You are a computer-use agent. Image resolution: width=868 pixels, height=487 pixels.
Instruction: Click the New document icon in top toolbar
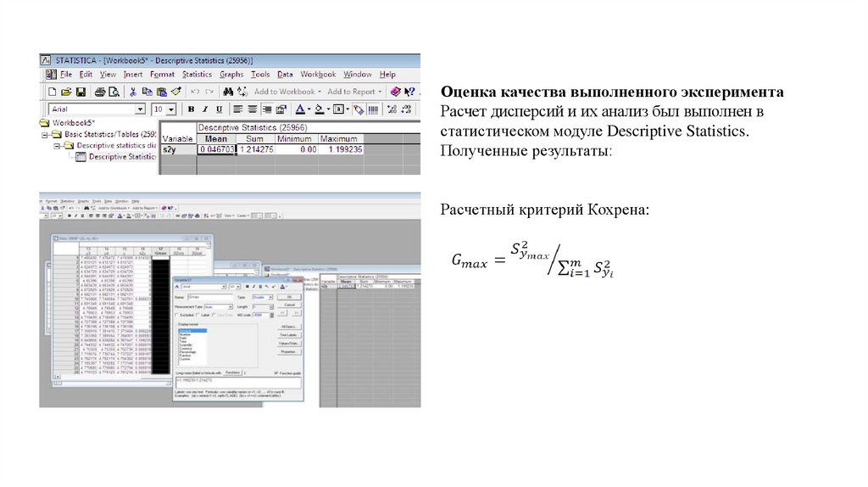coord(51,92)
